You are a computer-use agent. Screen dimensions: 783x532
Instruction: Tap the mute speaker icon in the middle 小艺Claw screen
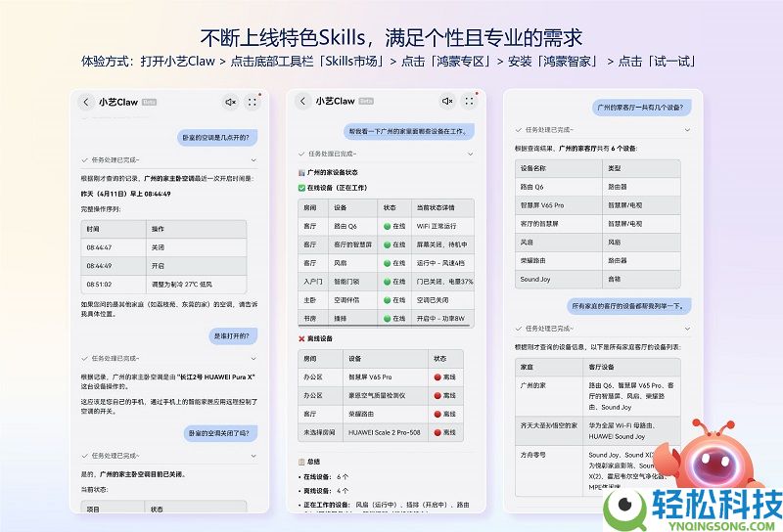(447, 101)
